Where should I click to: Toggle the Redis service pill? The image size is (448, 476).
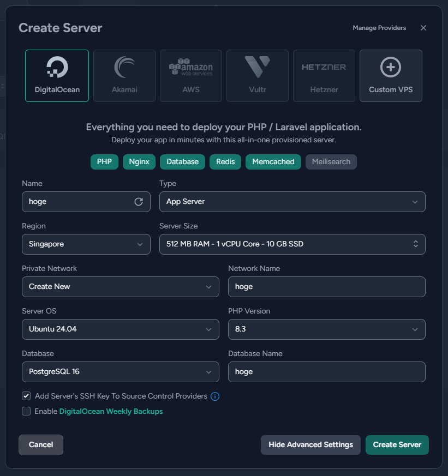225,162
